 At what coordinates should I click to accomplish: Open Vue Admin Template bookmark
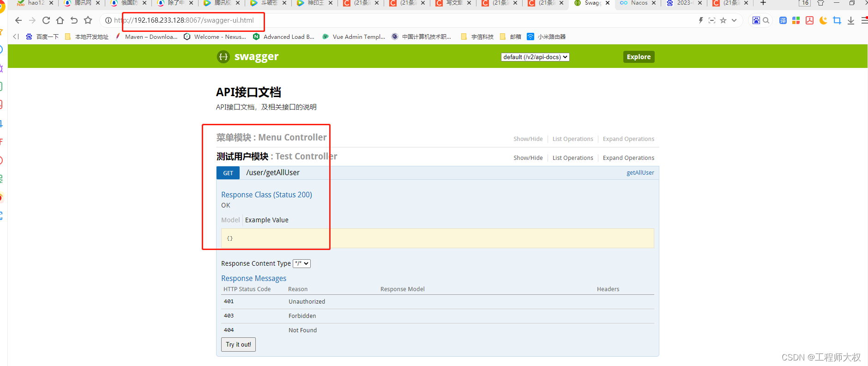coord(354,37)
